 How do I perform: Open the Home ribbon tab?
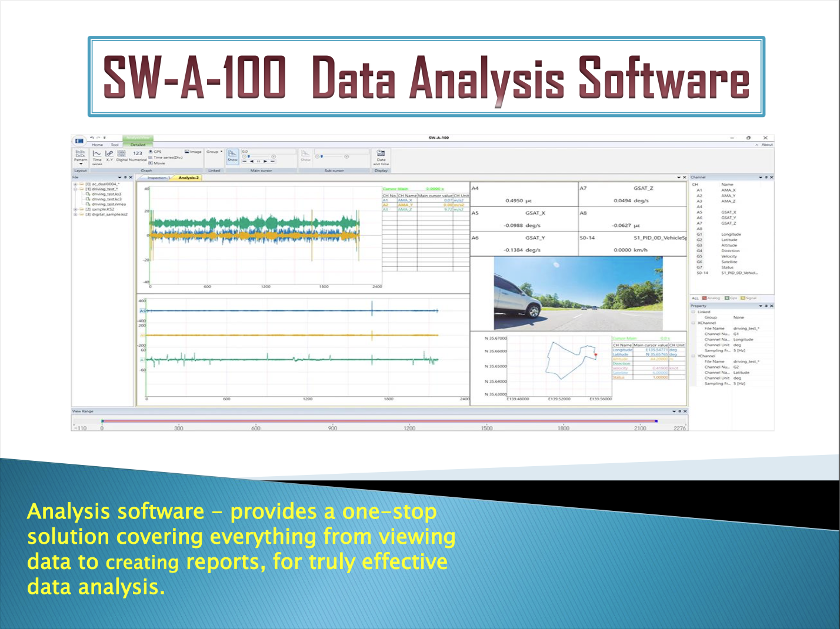[x=98, y=145]
